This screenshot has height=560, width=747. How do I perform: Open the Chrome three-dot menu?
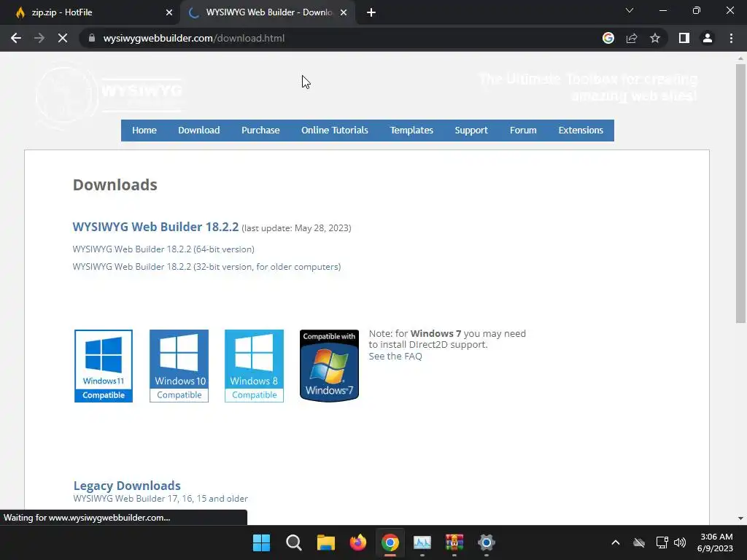(x=731, y=38)
